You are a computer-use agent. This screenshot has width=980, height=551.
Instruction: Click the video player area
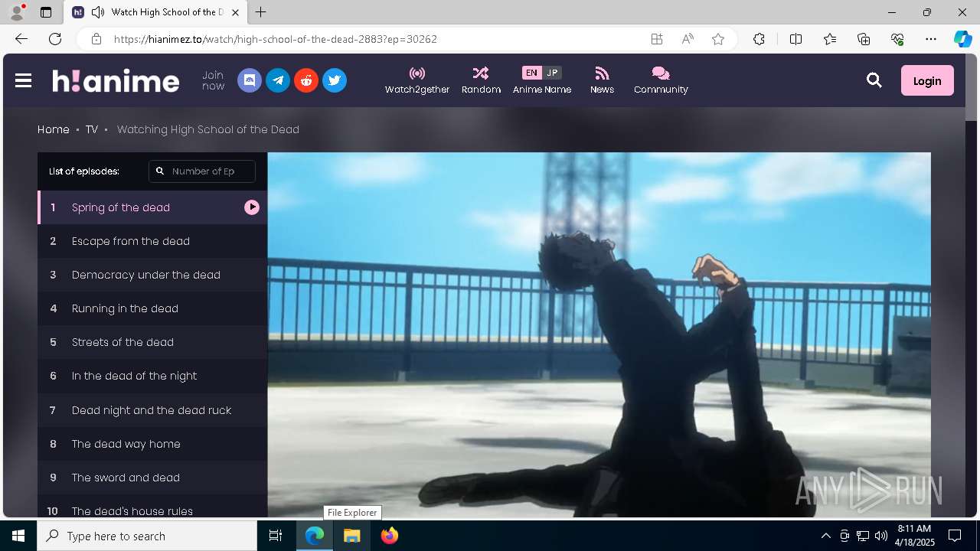point(599,335)
